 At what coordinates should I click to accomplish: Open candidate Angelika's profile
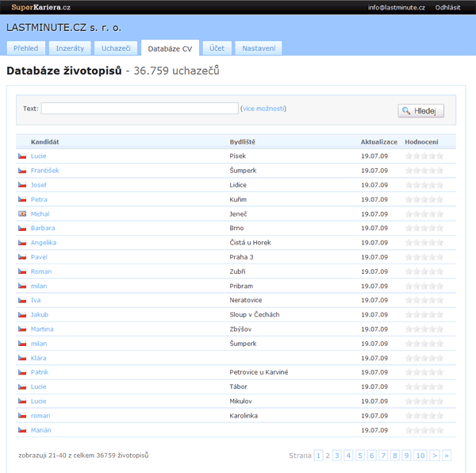pos(44,243)
